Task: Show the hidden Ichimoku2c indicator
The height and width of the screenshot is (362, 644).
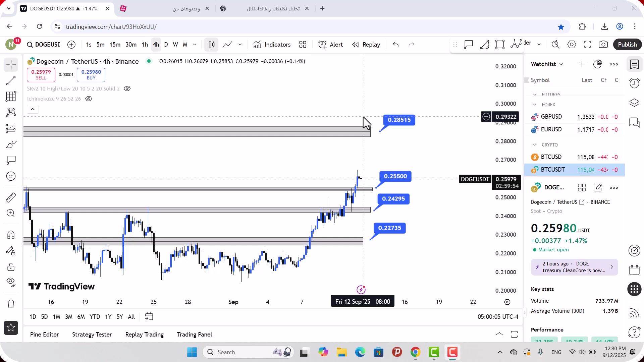Action: tap(89, 99)
